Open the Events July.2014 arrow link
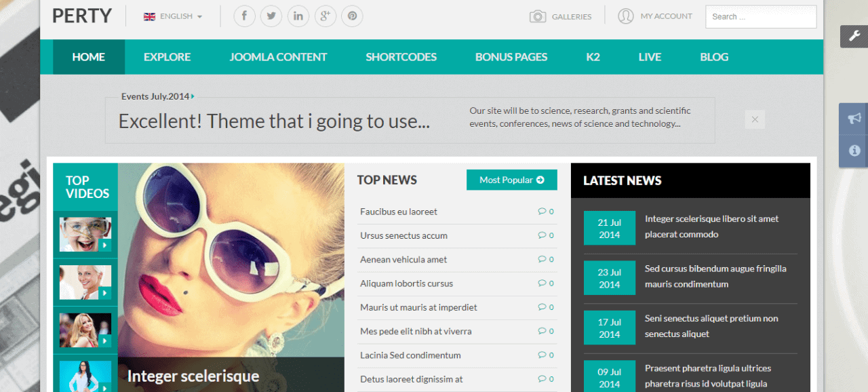This screenshot has width=868, height=392. pos(193,96)
